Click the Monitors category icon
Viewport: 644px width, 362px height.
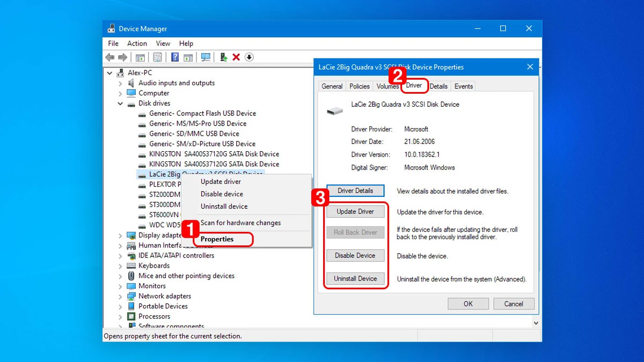coord(131,286)
